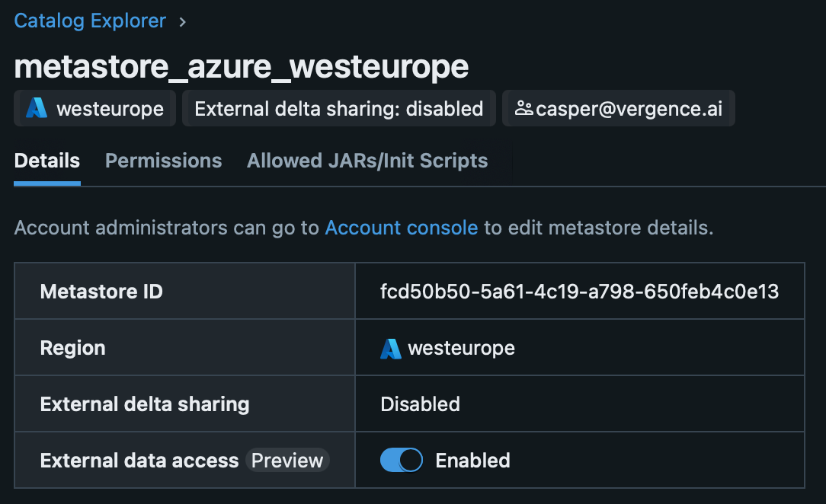Open the Allowed JARs/Init Scripts tab
The width and height of the screenshot is (826, 504).
coord(367,161)
